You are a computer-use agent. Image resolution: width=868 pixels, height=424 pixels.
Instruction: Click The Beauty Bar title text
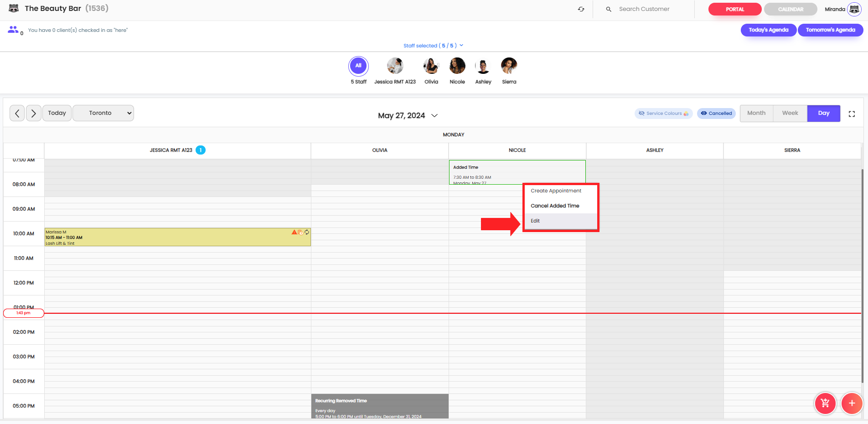click(x=53, y=8)
